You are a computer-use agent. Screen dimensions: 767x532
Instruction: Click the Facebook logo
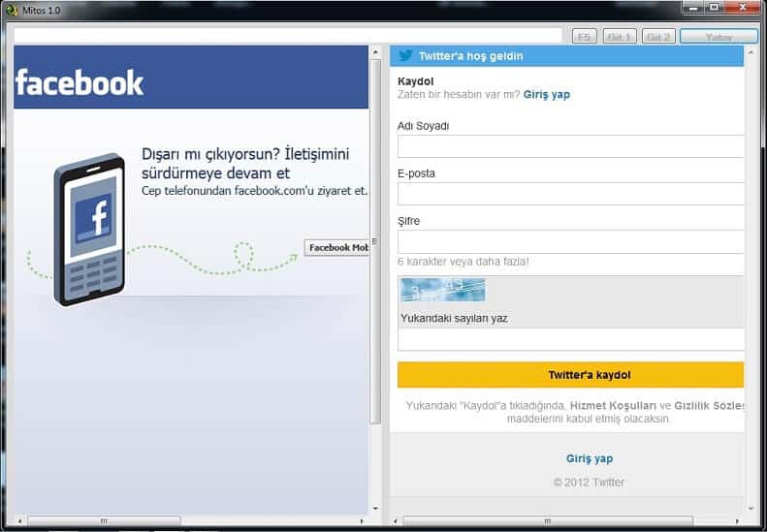pos(80,83)
